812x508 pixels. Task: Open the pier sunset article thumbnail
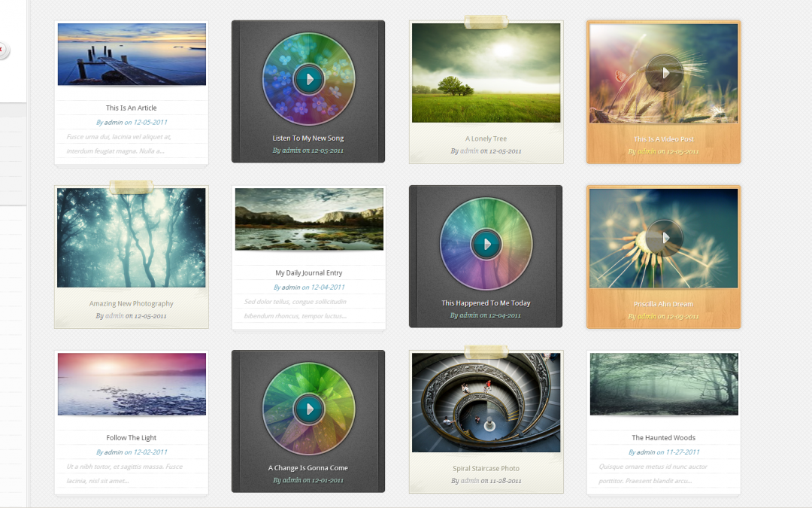coord(132,54)
